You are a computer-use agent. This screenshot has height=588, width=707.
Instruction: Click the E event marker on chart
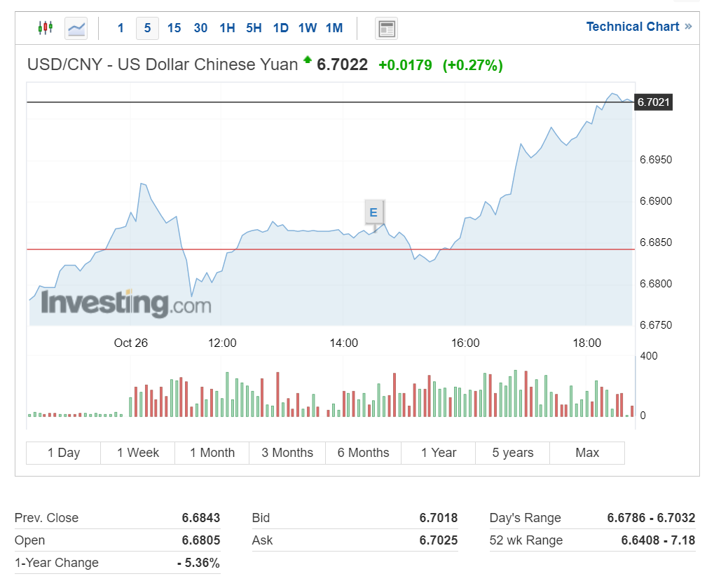[x=373, y=212]
